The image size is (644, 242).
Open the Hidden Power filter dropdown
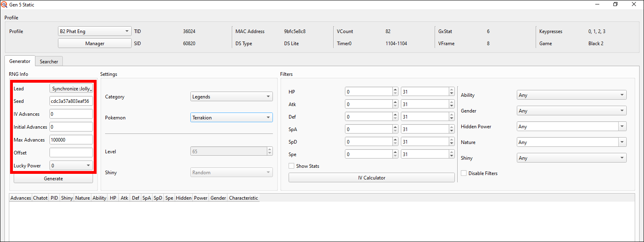572,126
